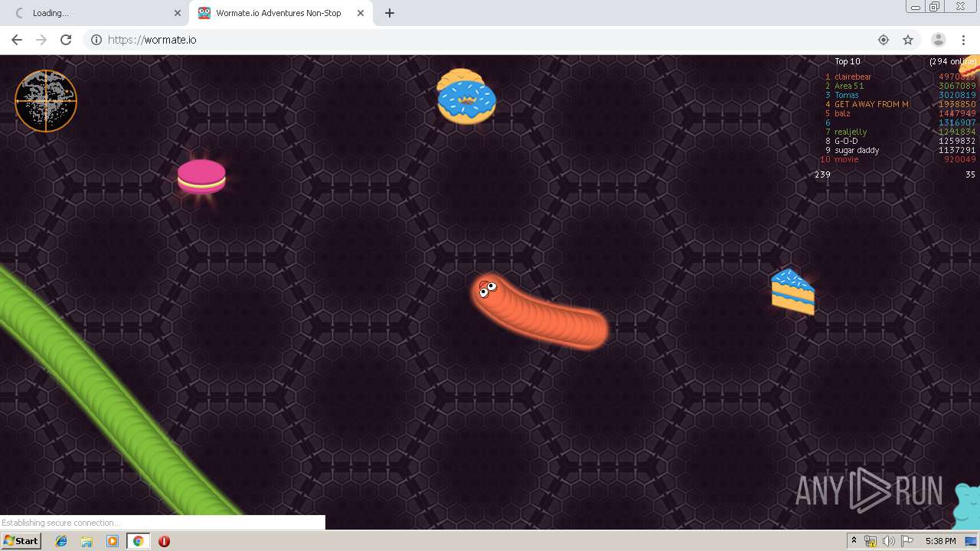This screenshot has width=980, height=551.
Task: Open the Windows Start menu
Action: (21, 541)
